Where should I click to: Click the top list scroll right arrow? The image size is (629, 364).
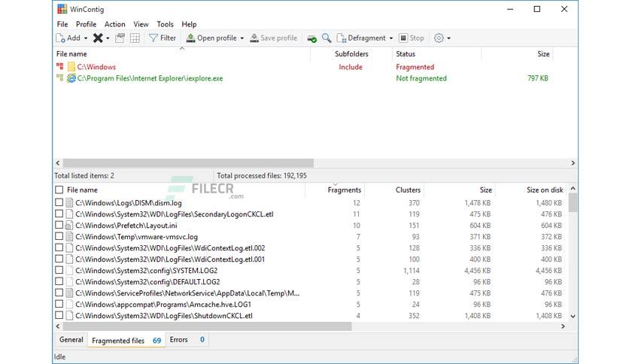573,163
